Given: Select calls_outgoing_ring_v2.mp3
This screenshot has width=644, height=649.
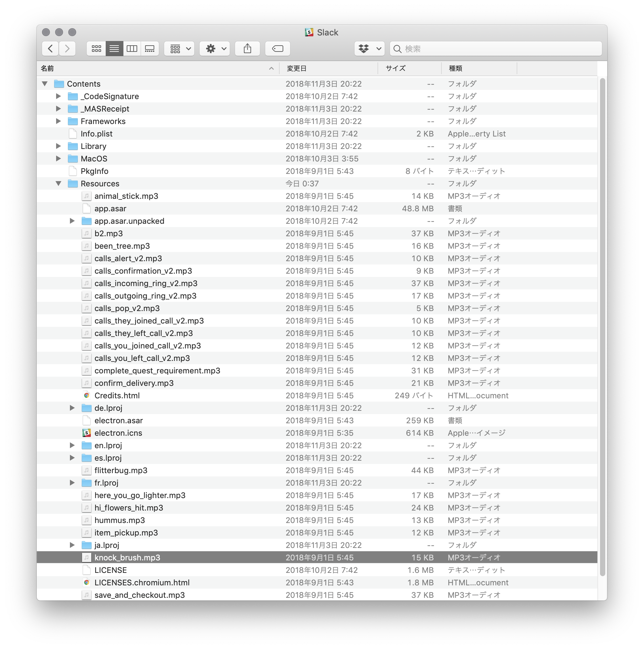Looking at the screenshot, I should pyautogui.click(x=317, y=296).
